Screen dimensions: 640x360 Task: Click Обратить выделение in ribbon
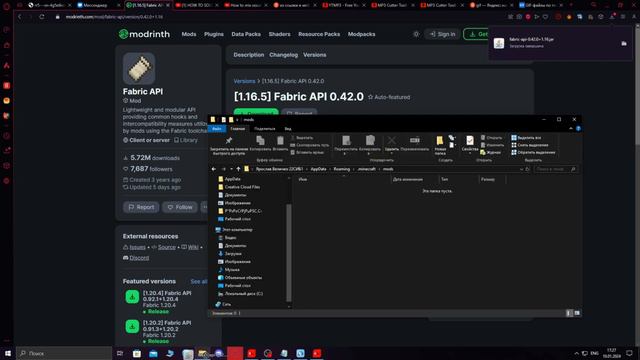pyautogui.click(x=533, y=153)
